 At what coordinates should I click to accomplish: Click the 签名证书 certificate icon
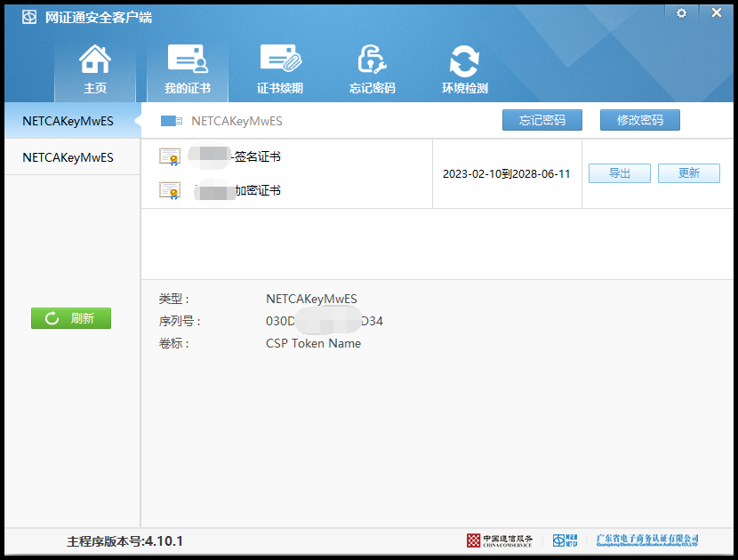pos(170,157)
